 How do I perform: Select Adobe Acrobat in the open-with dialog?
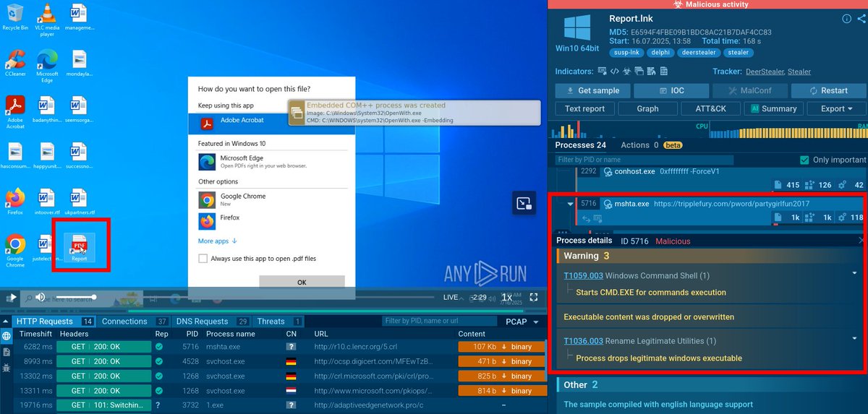(272, 124)
